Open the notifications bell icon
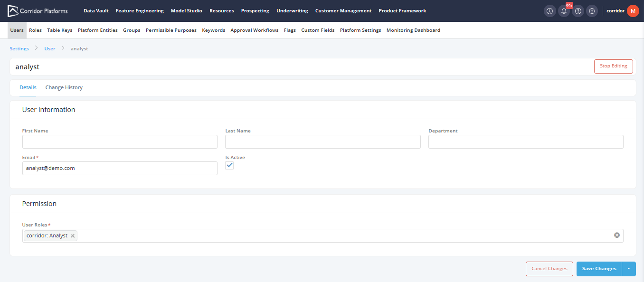 click(564, 11)
